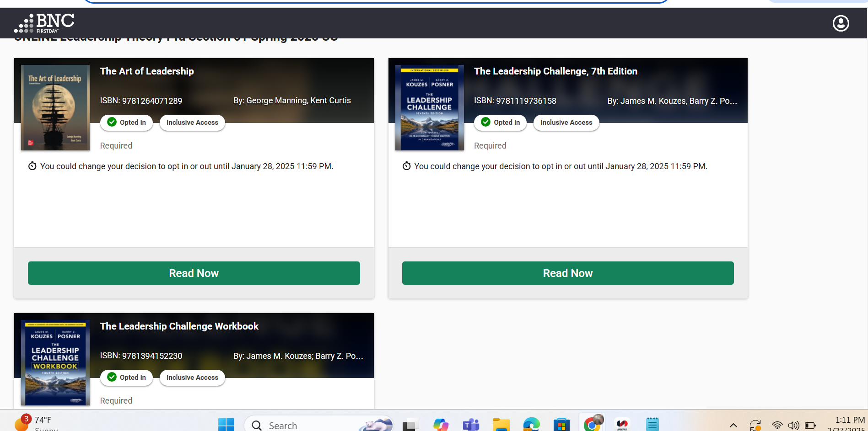Click opt-in deadline text on Leadership Challenge 7th Edition card
Image resolution: width=868 pixels, height=431 pixels.
click(x=561, y=166)
